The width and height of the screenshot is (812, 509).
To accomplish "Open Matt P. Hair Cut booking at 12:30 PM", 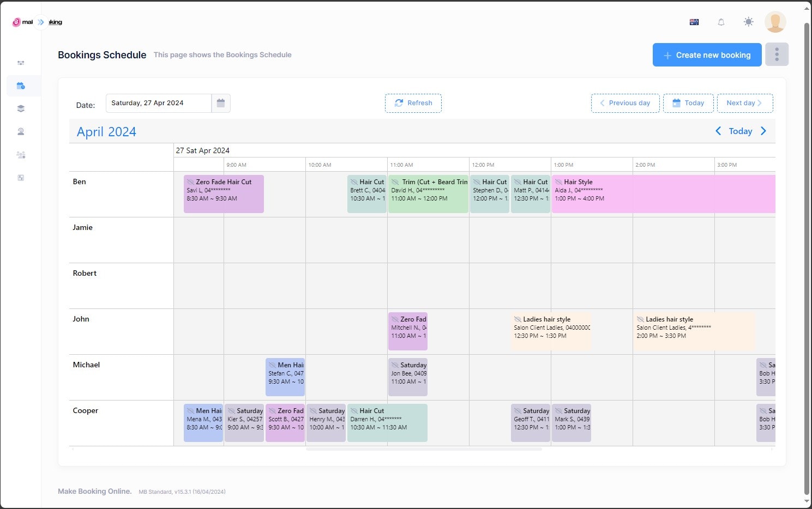I will (530, 194).
